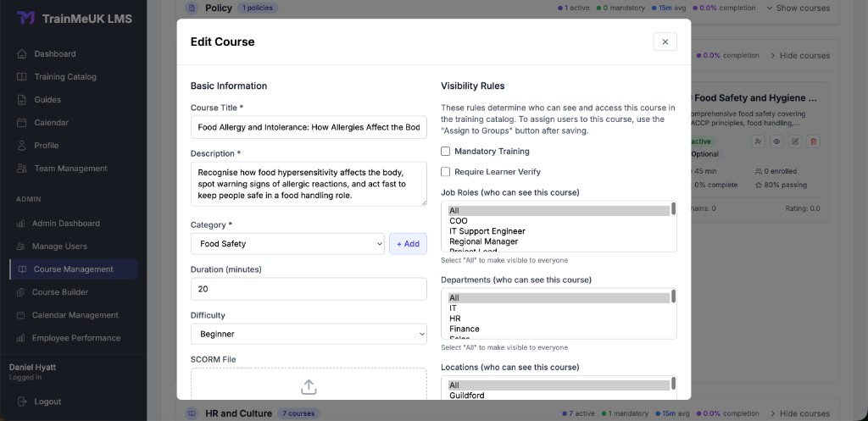
Task: Click into the Description text area
Action: (309, 184)
